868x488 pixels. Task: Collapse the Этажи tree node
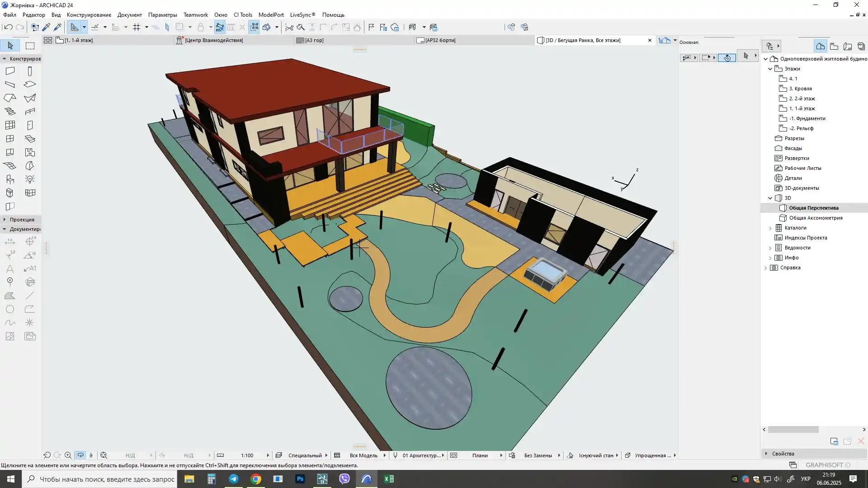pyautogui.click(x=770, y=69)
